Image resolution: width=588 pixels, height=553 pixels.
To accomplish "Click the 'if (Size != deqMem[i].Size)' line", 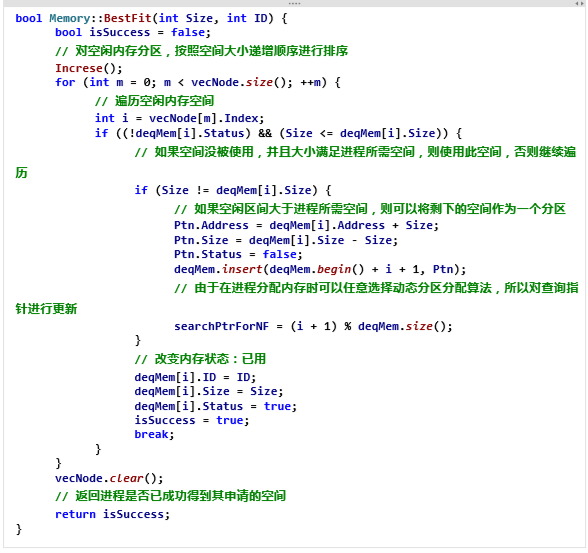I will (x=233, y=190).
